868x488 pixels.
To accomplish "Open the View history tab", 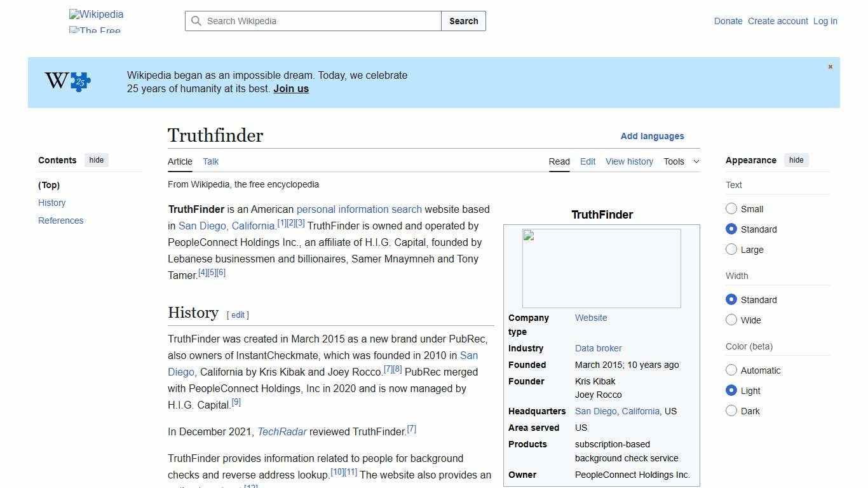I will click(x=629, y=161).
